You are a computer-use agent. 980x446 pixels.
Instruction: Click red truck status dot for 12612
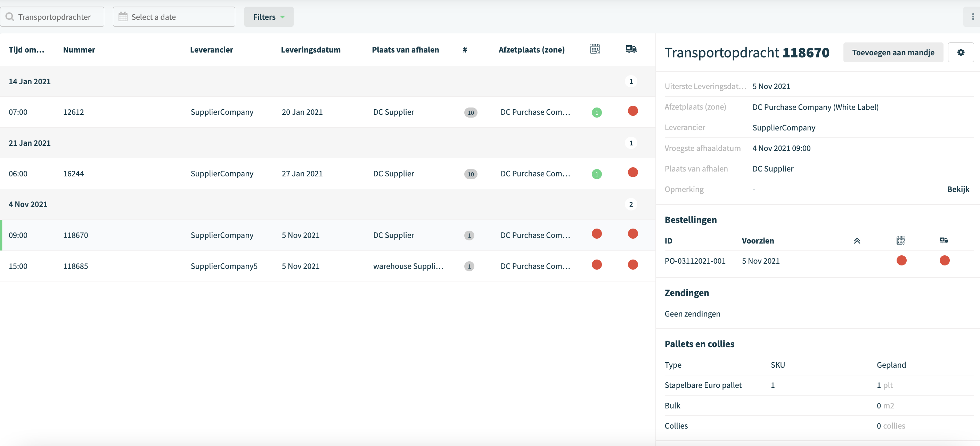coord(633,111)
